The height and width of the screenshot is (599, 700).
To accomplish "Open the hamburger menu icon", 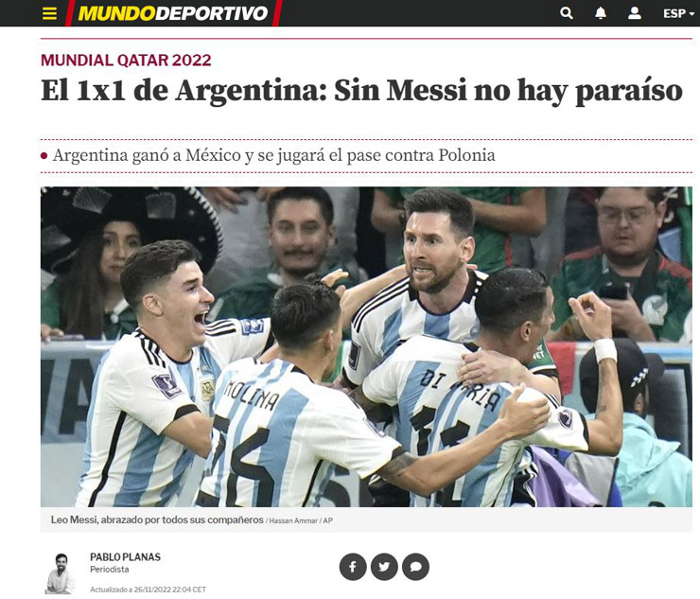I will [x=49, y=13].
